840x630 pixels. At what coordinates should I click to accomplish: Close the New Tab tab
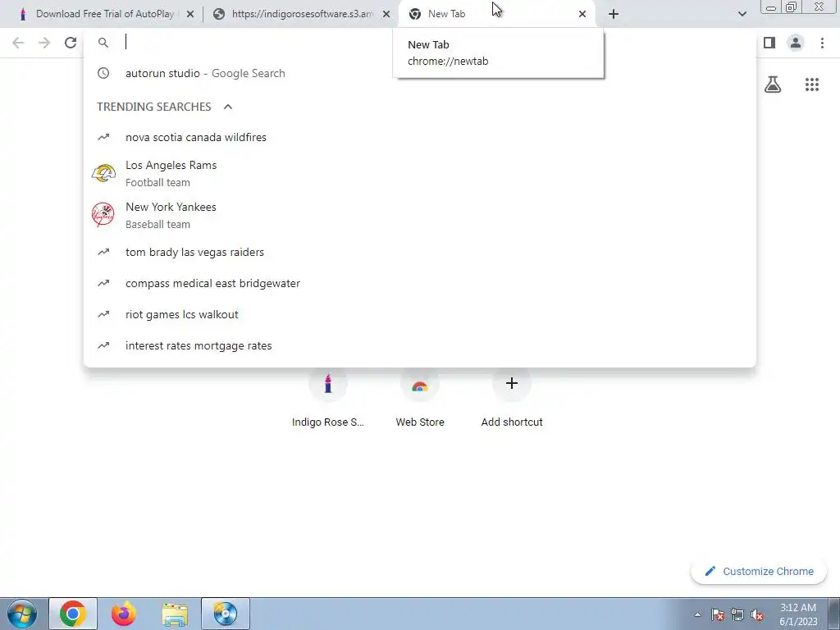coord(582,15)
